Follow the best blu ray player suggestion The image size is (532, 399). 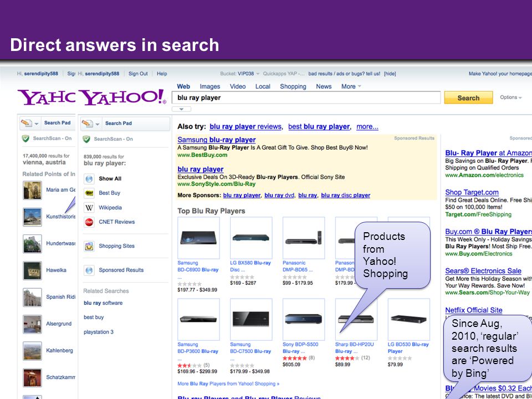[319, 126]
